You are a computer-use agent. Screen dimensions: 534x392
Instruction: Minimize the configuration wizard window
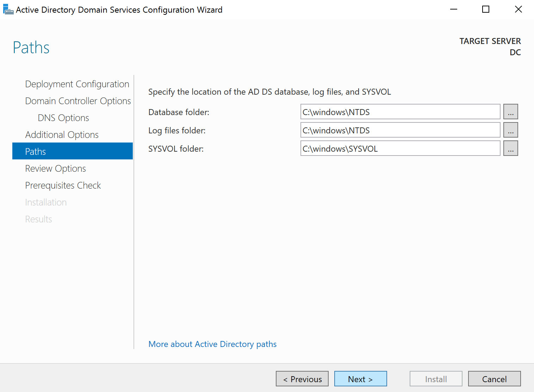(x=454, y=9)
